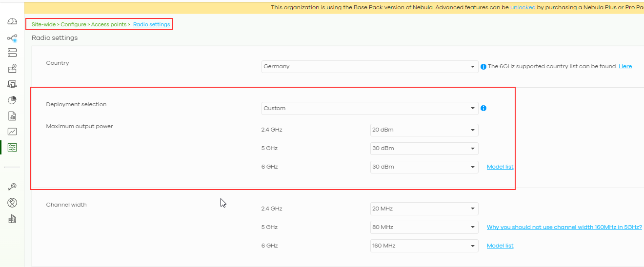644x267 pixels.
Task: Open 'Why you should not use 160MHz' link
Action: coord(564,227)
